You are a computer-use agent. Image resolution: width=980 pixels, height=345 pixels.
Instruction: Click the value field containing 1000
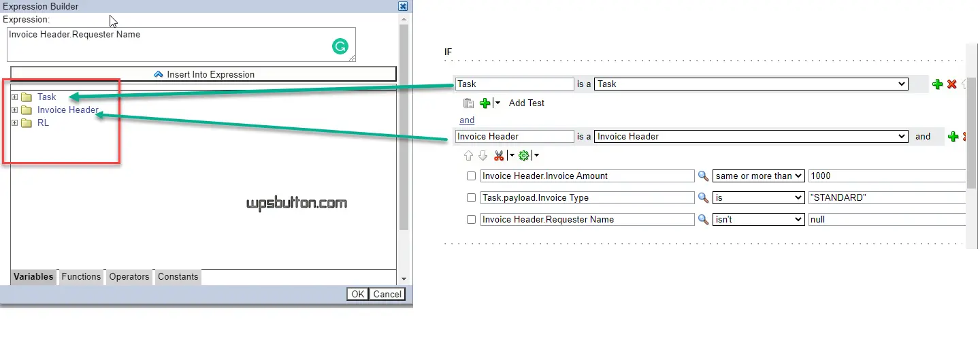click(887, 176)
